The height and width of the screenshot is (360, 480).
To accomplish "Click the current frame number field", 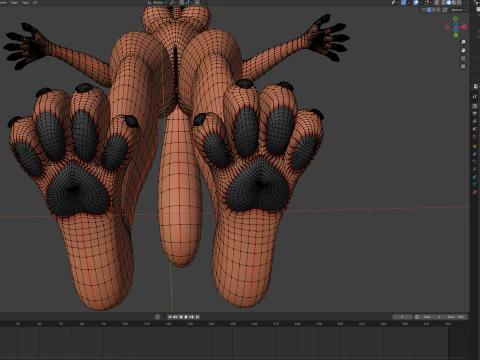I will coord(403,317).
